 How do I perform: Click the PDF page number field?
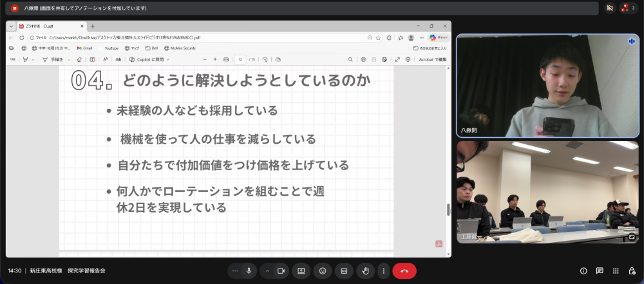(240, 59)
